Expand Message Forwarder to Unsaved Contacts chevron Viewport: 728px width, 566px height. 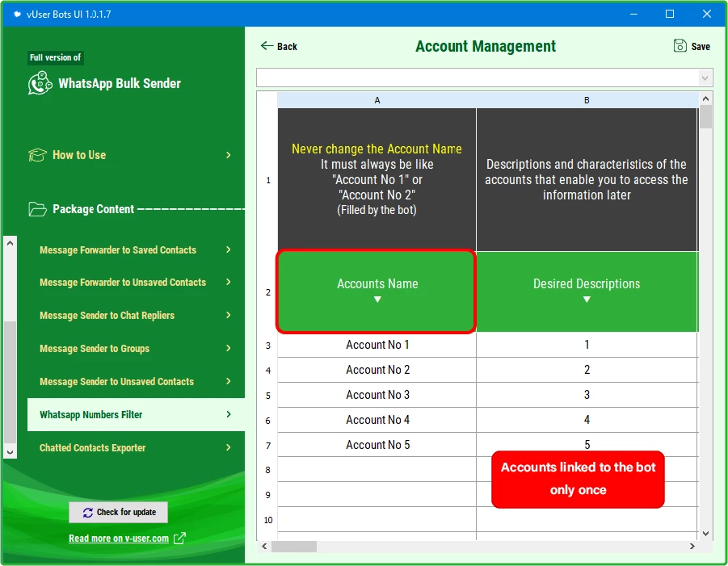pyautogui.click(x=228, y=282)
